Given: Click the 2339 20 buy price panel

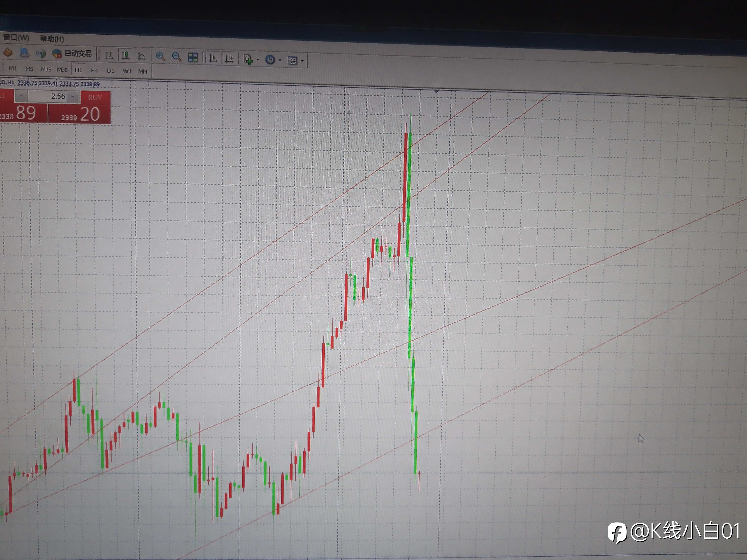Looking at the screenshot, I should (x=79, y=114).
